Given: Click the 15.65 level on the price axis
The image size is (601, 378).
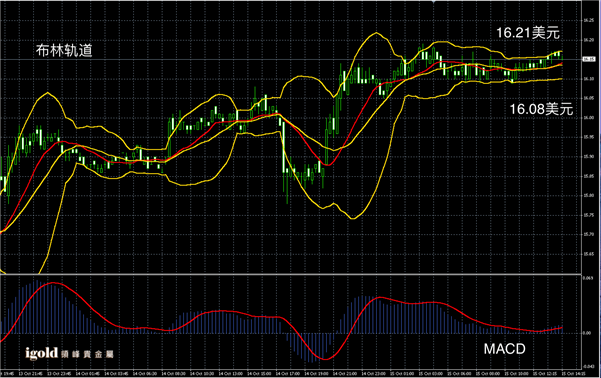Looking at the screenshot, I should (588, 254).
